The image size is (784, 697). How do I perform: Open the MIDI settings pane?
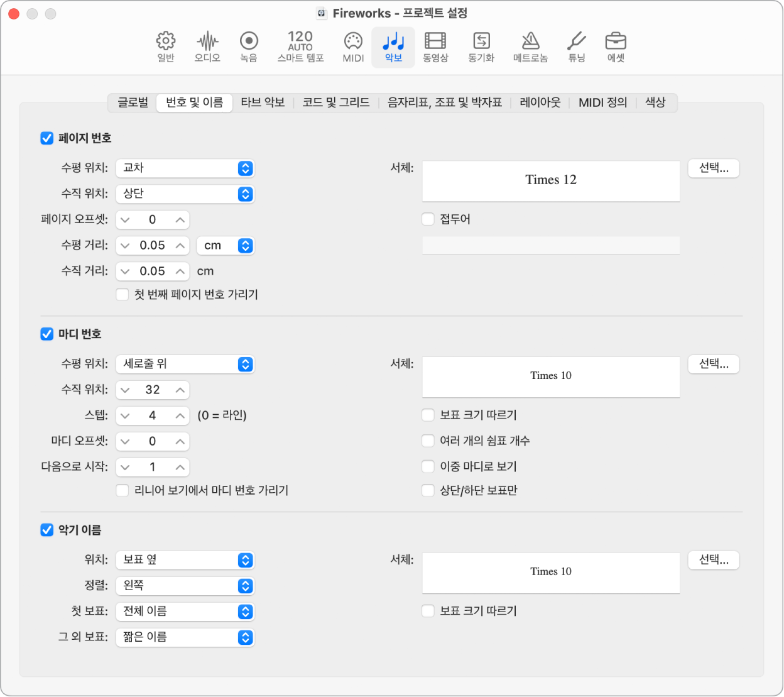point(353,47)
